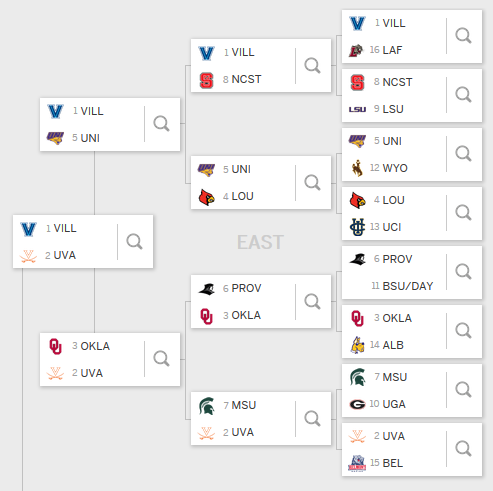Inspect UNI vs LOU second-round matchup
The height and width of the screenshot is (491, 493).
(312, 182)
